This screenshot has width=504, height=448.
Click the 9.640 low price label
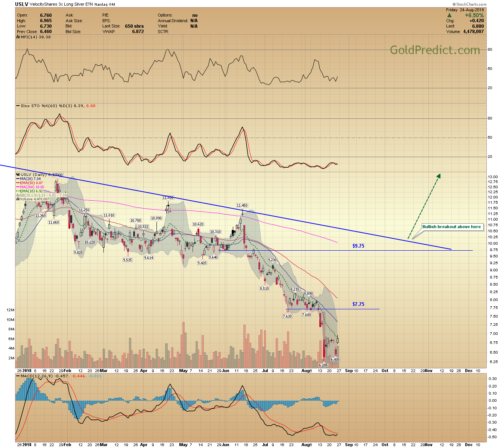coord(213,257)
